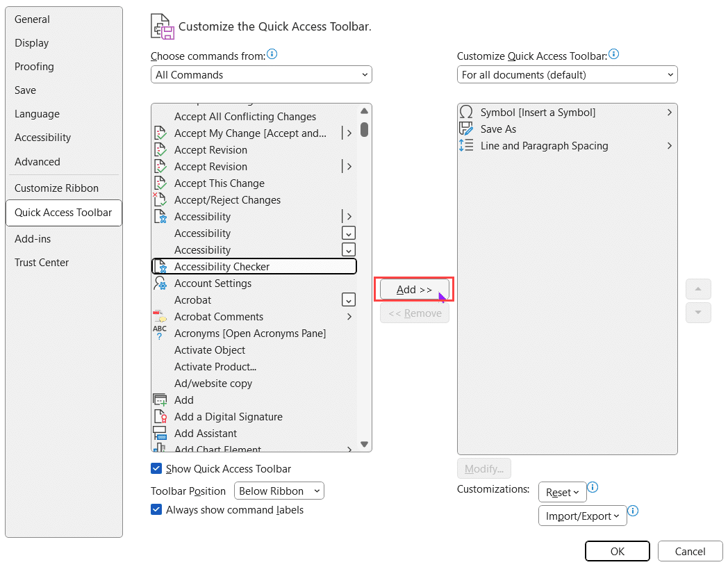The height and width of the screenshot is (567, 728).
Task: Open the Choose commands from dropdown
Action: [x=260, y=74]
